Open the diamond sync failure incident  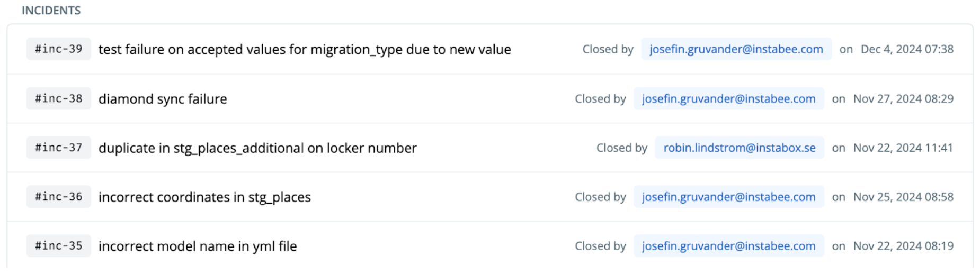coord(163,99)
